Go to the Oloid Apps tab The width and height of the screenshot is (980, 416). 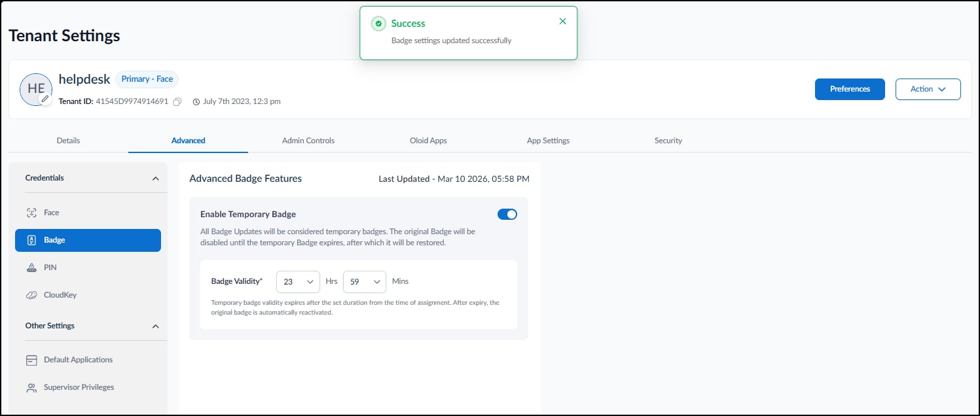point(428,141)
